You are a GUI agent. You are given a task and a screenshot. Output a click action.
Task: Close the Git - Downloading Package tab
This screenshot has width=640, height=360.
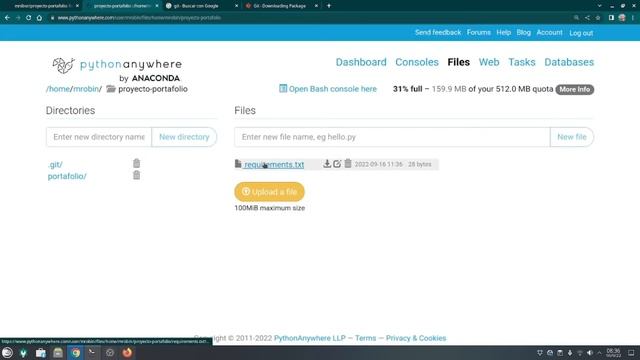click(316, 6)
